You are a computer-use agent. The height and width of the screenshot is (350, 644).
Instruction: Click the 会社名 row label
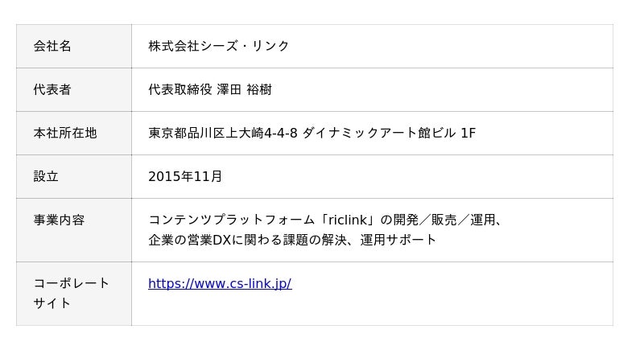pyautogui.click(x=52, y=46)
